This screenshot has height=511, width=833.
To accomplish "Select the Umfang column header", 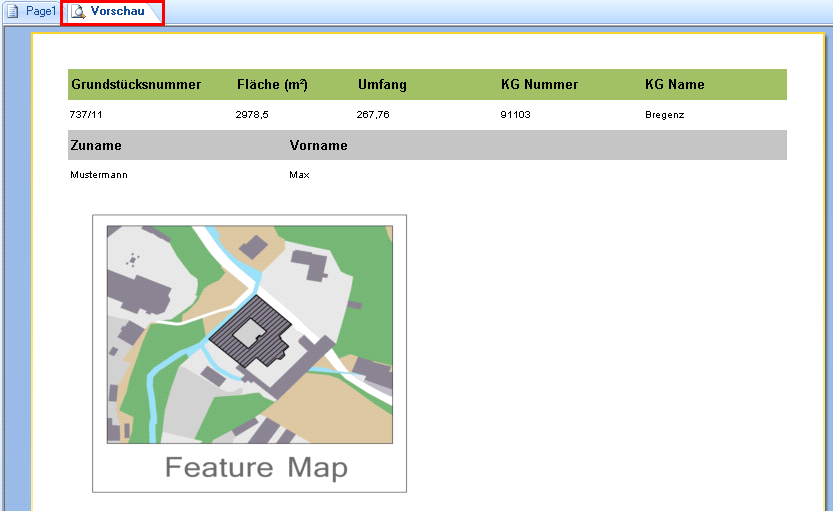I will (382, 85).
